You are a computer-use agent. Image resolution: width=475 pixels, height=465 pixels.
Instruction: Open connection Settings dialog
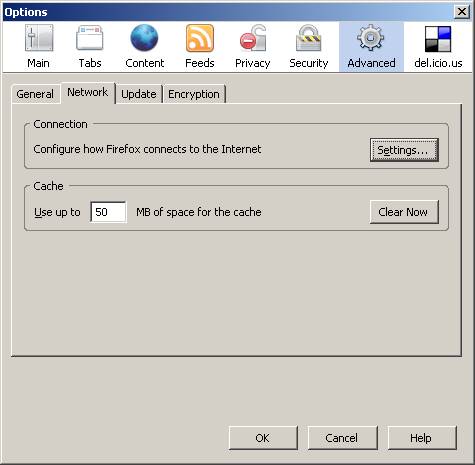pyautogui.click(x=404, y=150)
